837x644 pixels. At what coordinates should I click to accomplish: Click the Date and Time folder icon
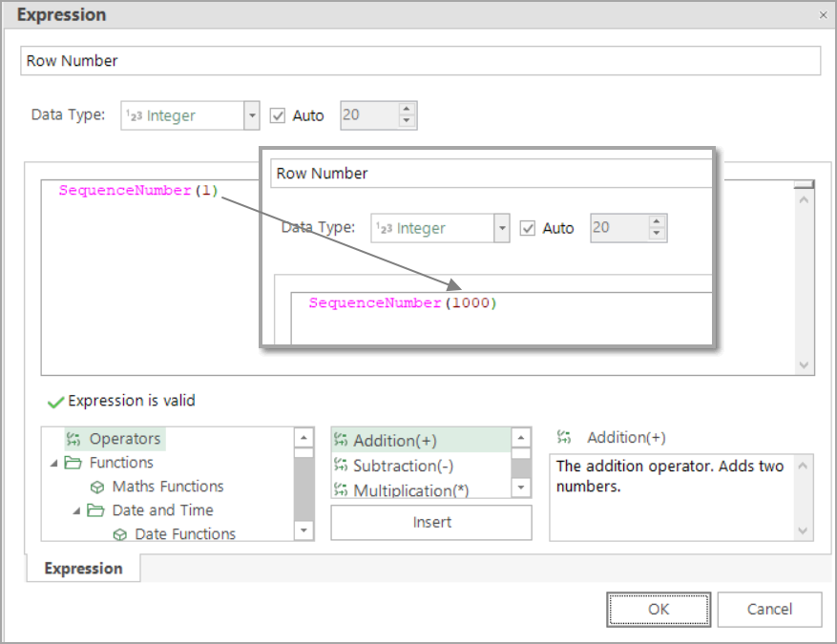coord(95,510)
